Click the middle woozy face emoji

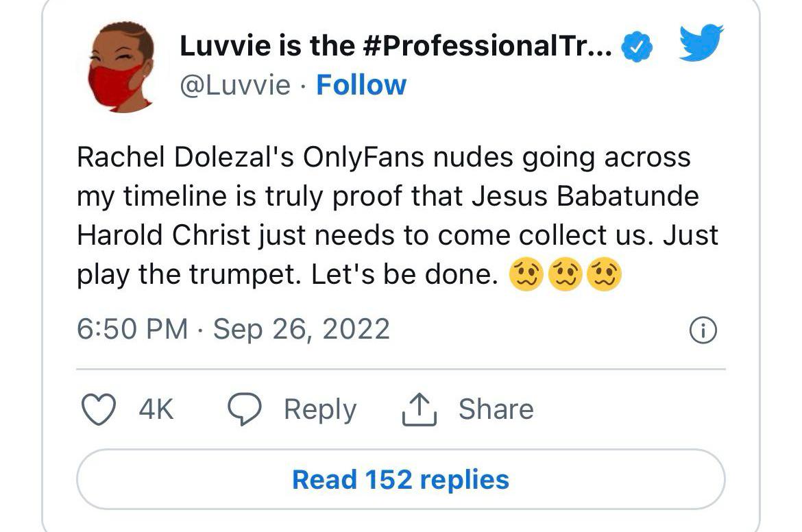tap(566, 274)
